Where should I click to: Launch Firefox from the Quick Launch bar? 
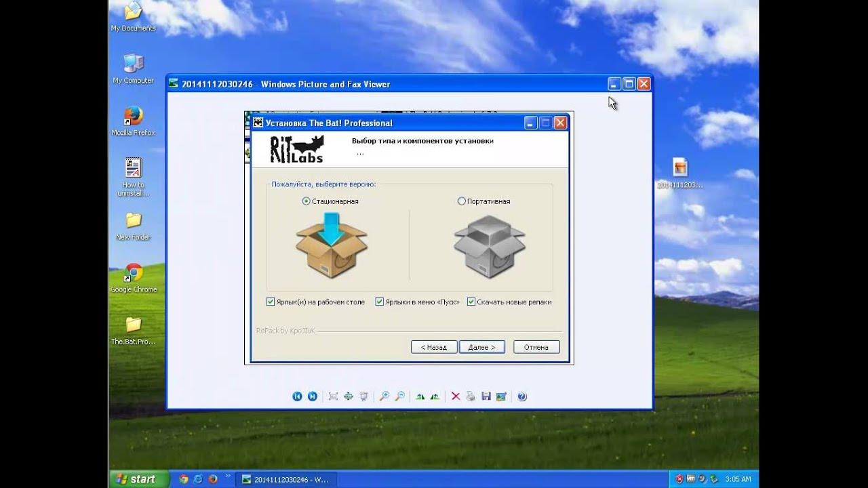pyautogui.click(x=213, y=479)
